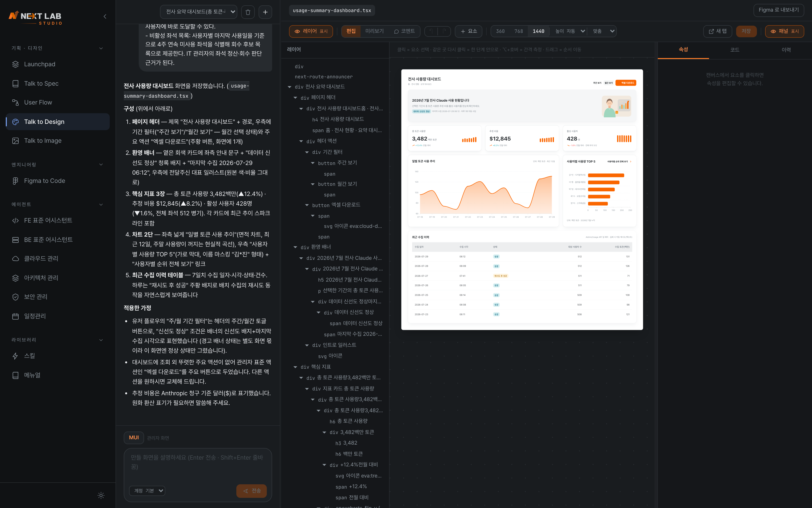This screenshot has height=508, width=812.
Task: Open 높이 자동 dropdown
Action: click(x=569, y=31)
